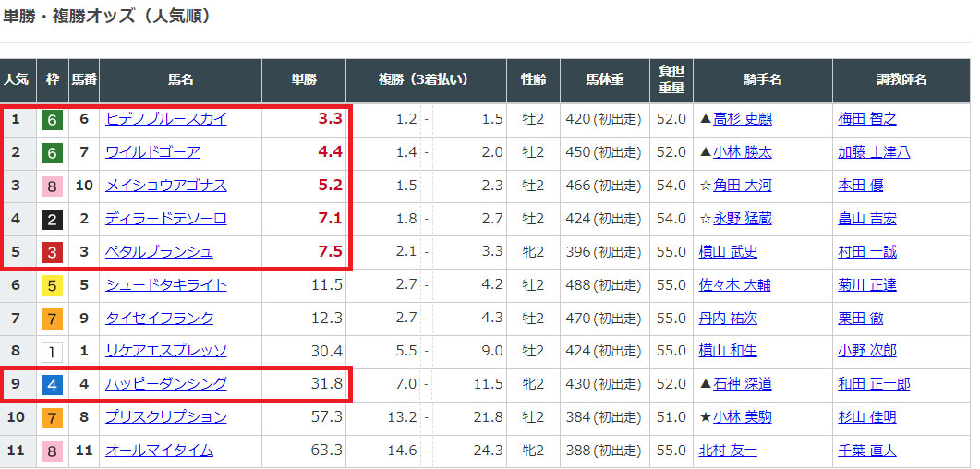Select horse name ペタルブランシュ

tap(159, 252)
